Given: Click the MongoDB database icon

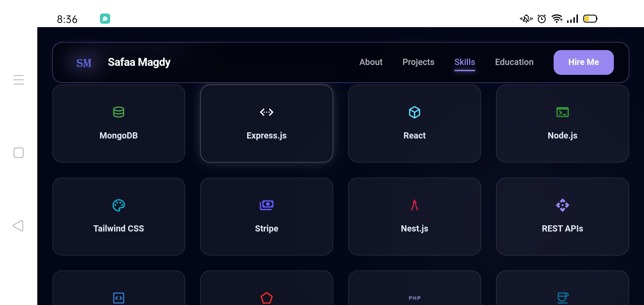Looking at the screenshot, I should pos(119,112).
